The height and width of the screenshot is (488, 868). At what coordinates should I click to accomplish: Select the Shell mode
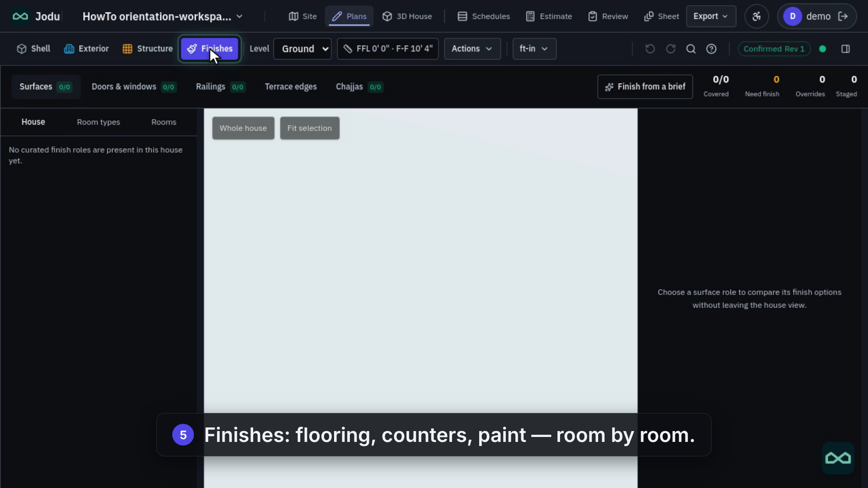(x=33, y=49)
